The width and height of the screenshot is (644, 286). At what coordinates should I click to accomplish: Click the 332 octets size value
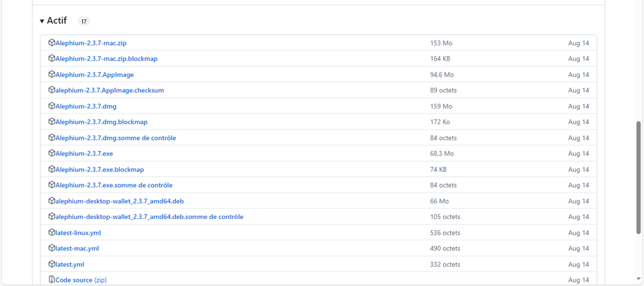click(x=445, y=264)
